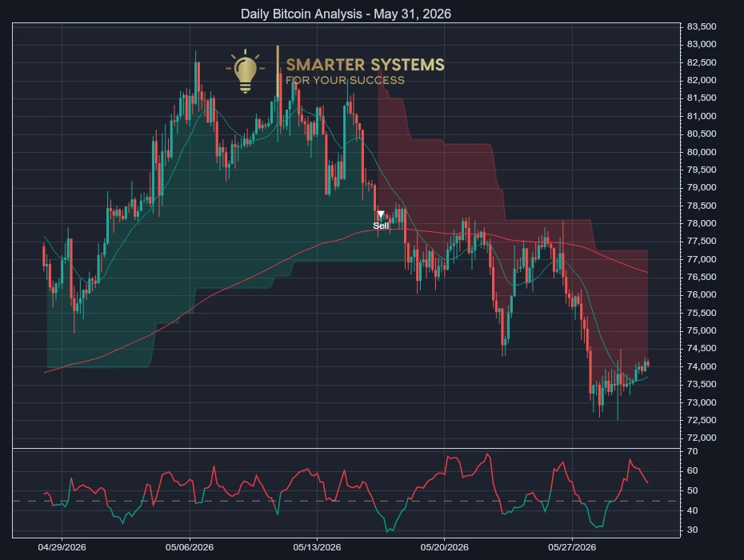Image resolution: width=744 pixels, height=560 pixels.
Task: Click the 77,000 price axis label
Action: point(702,259)
